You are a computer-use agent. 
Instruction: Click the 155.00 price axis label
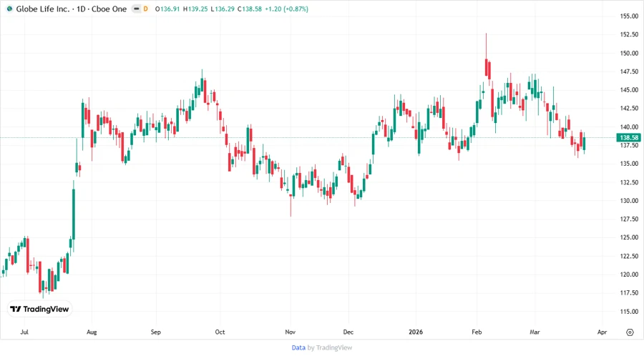[629, 16]
